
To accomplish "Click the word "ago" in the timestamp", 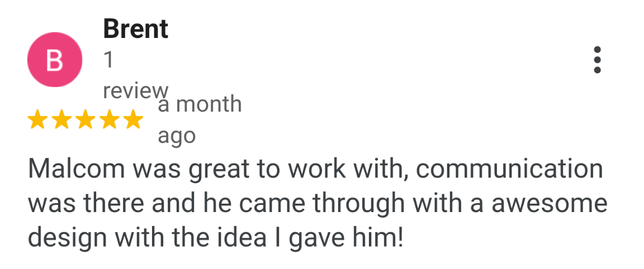I will click(177, 136).
